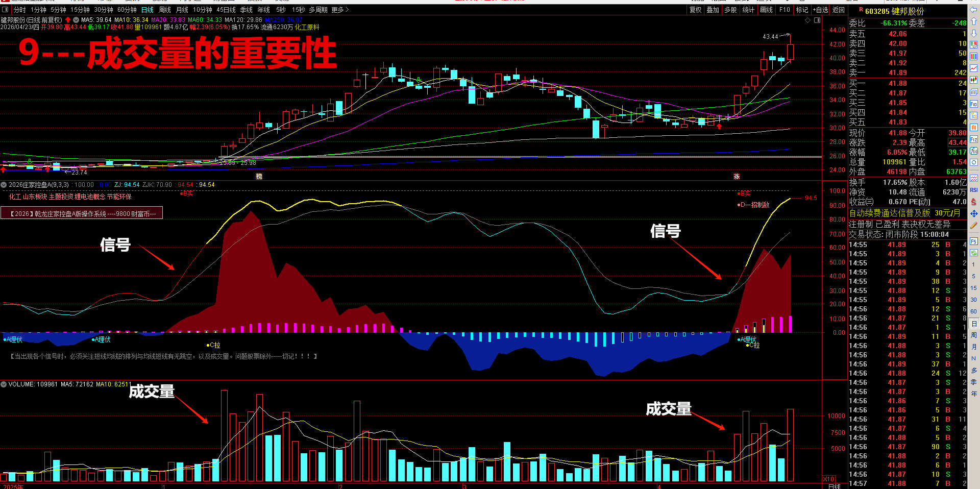Open the tree structure icon in sidebar
Screen dimensions: 980x489
(974, 115)
